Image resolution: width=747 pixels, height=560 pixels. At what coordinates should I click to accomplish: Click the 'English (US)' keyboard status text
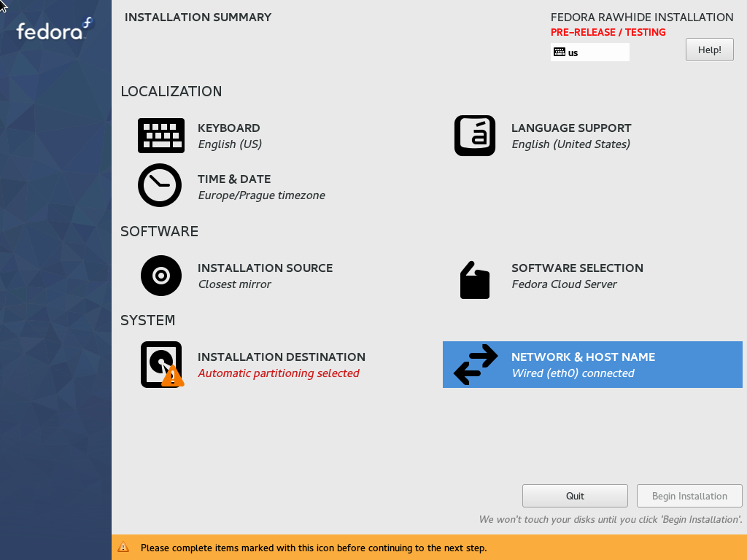(230, 144)
